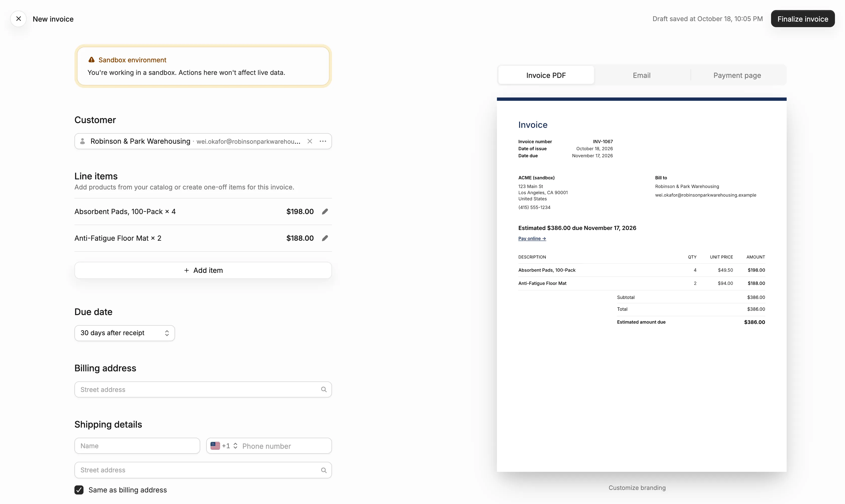Click the Customize branding link

point(637,488)
